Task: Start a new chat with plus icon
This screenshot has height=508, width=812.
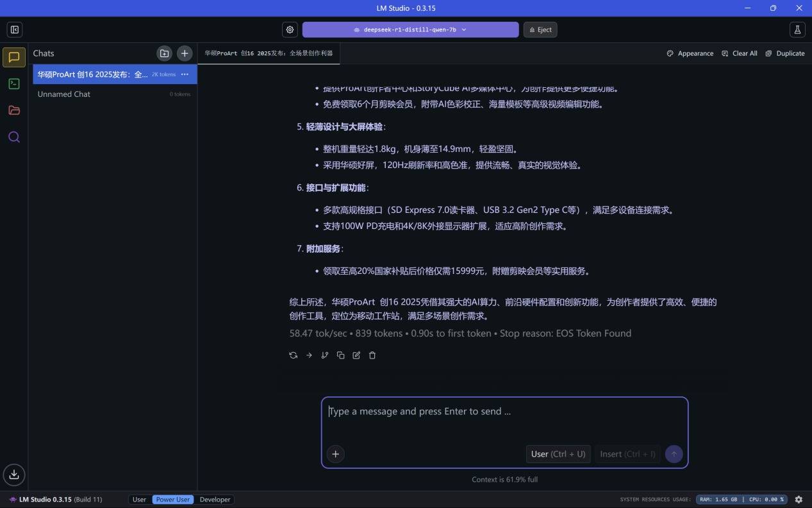Action: (185, 53)
